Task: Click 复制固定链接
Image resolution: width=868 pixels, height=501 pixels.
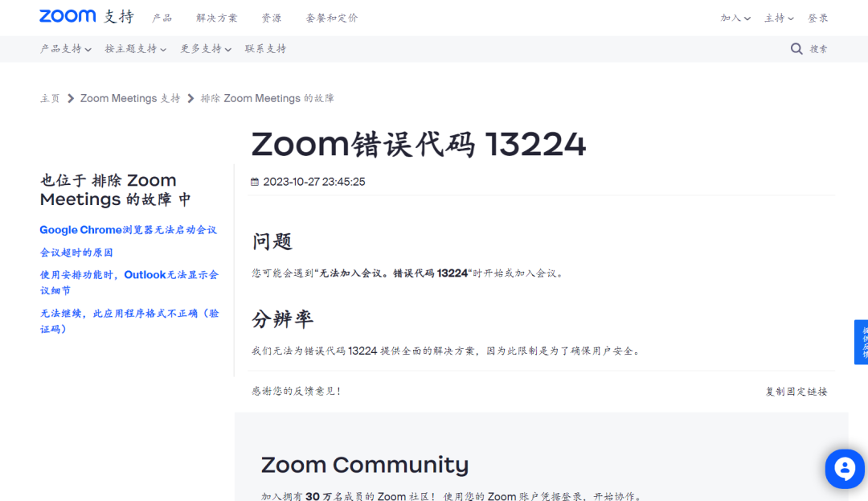Action: [796, 392]
